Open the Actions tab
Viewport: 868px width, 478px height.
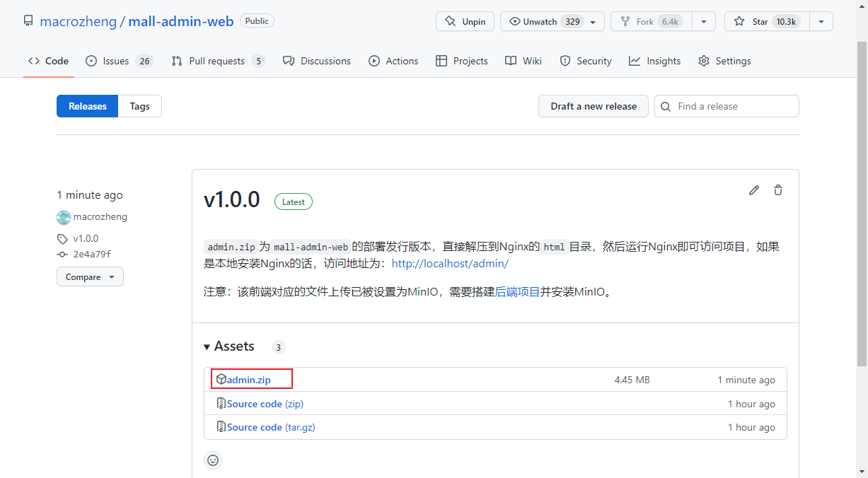pyautogui.click(x=393, y=61)
